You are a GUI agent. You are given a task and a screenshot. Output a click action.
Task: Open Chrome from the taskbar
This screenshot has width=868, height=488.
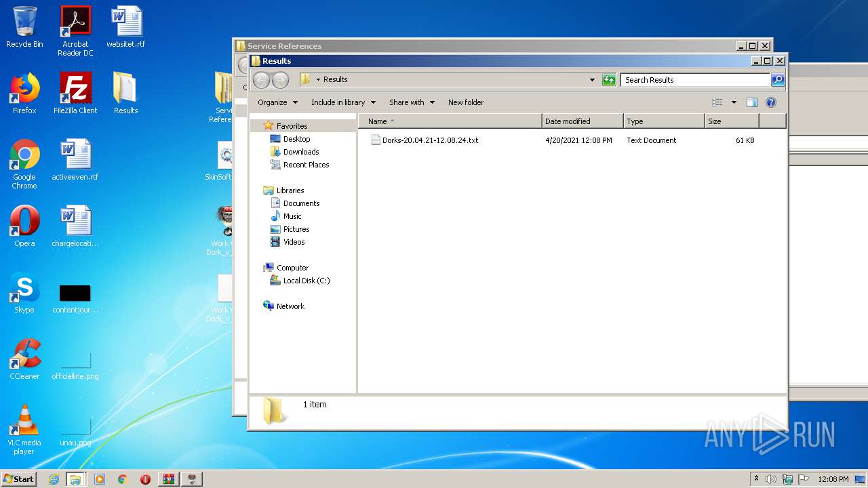(x=122, y=479)
